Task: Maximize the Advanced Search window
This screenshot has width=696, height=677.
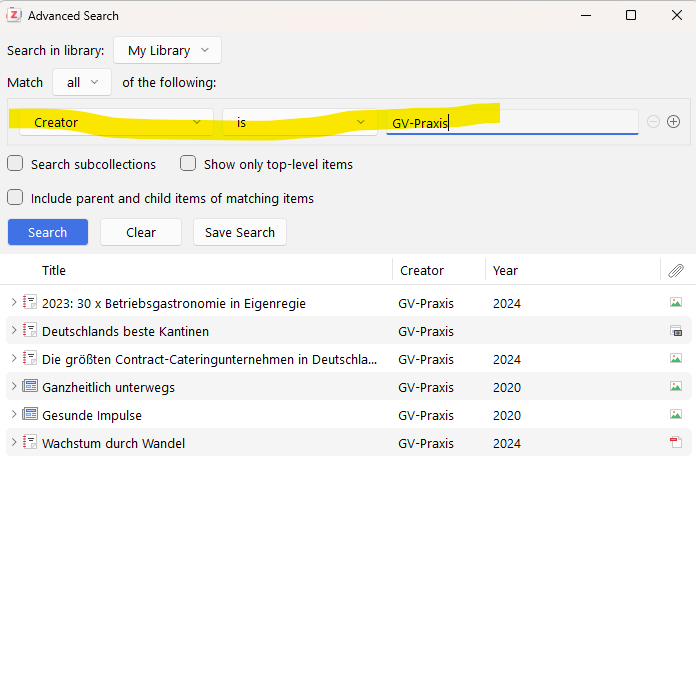Action: pos(631,16)
